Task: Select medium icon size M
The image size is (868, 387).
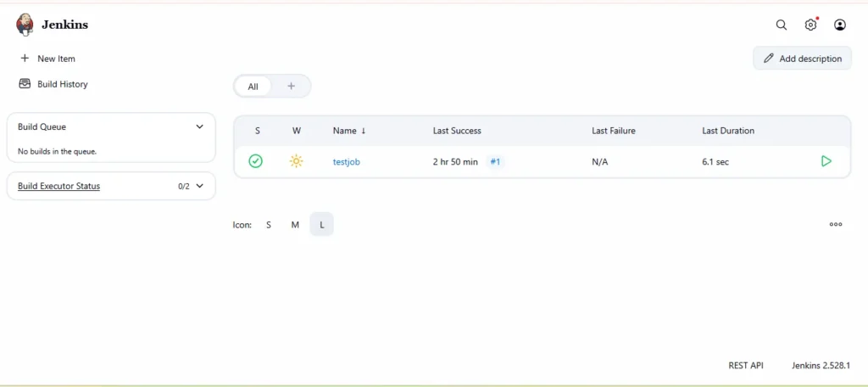Action: tap(295, 225)
